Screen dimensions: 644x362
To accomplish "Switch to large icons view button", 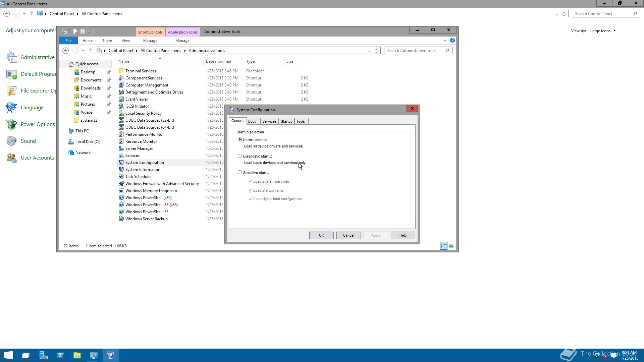I will coord(451,246).
